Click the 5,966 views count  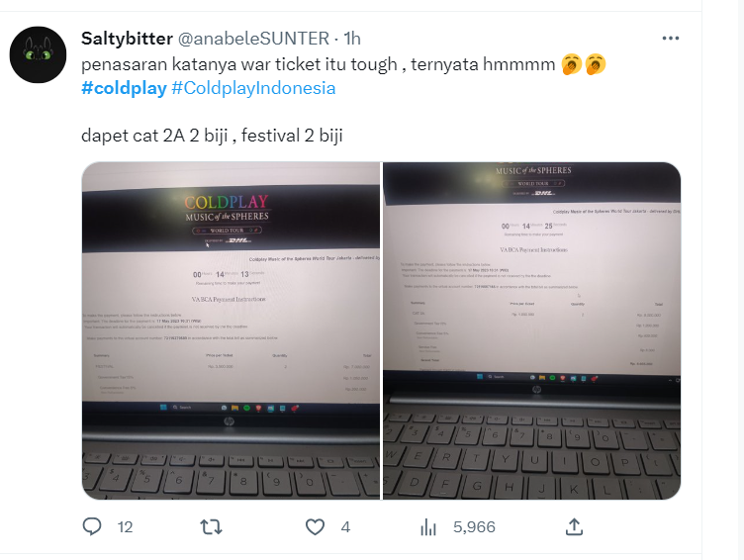pos(474,526)
